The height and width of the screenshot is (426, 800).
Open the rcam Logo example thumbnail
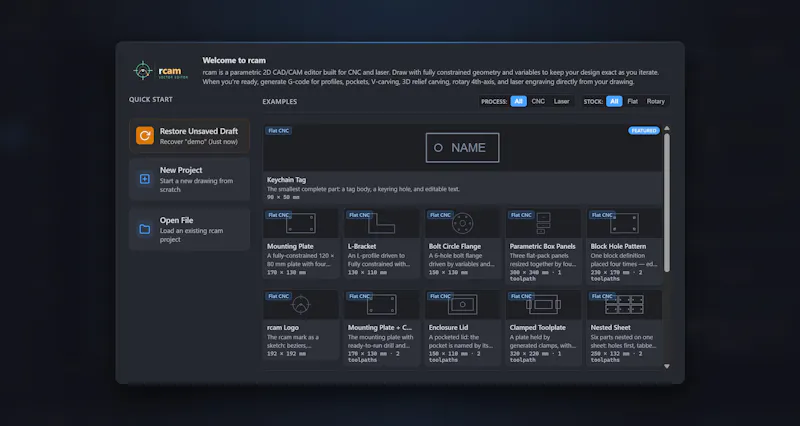coord(301,305)
